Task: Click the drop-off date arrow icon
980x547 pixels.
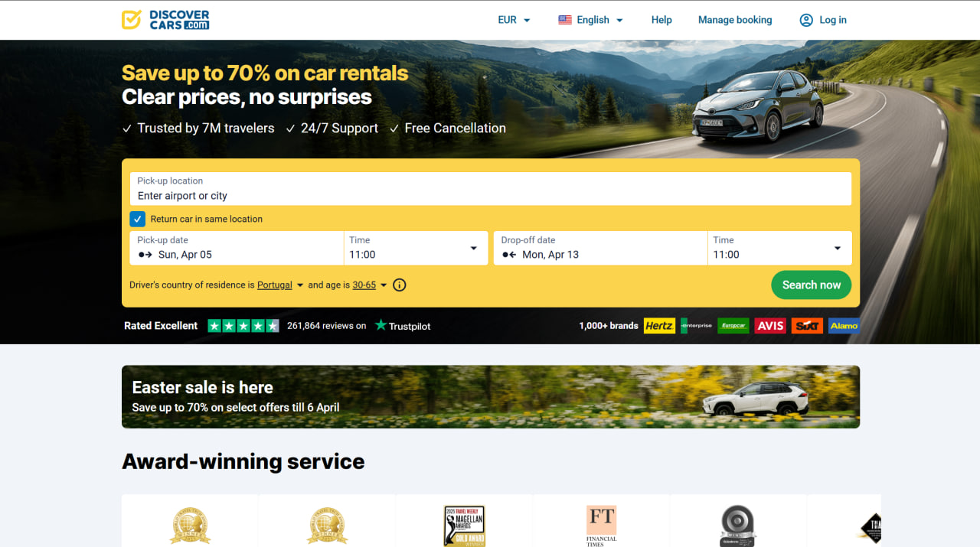Action: click(509, 255)
